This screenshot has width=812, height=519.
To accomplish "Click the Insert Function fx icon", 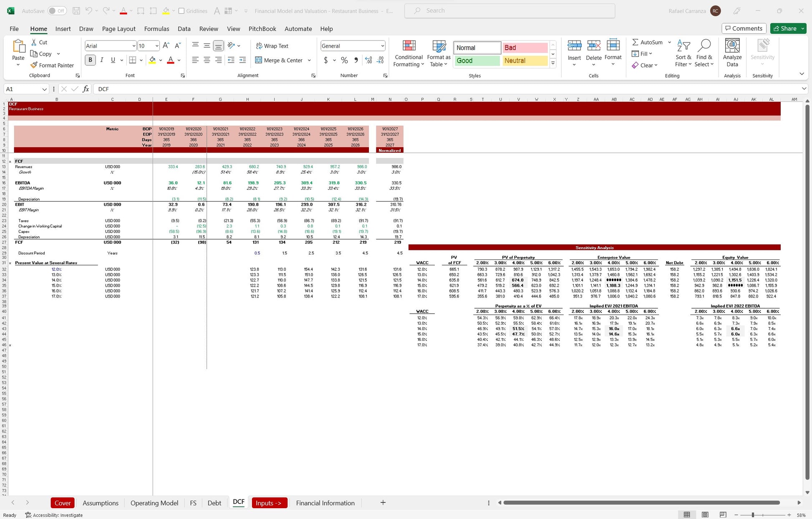I will 86,89.
